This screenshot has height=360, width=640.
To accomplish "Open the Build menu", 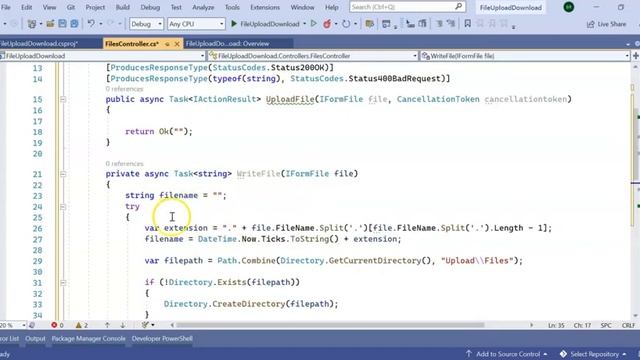I will (x=122, y=7).
